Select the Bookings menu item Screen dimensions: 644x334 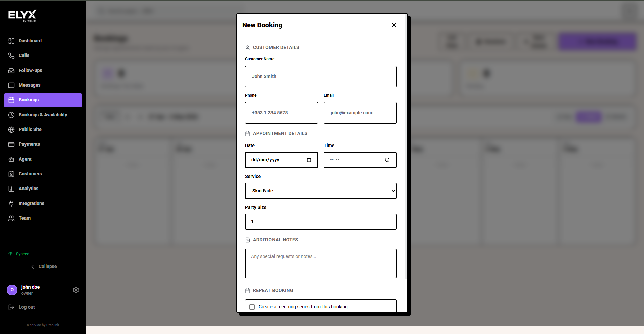(x=43, y=100)
